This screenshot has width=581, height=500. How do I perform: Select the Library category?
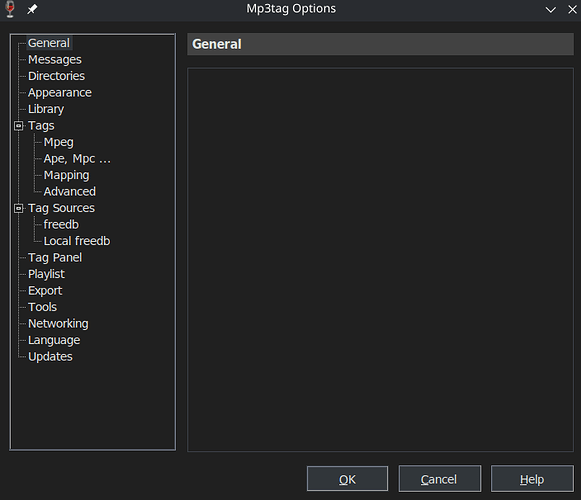[46, 109]
